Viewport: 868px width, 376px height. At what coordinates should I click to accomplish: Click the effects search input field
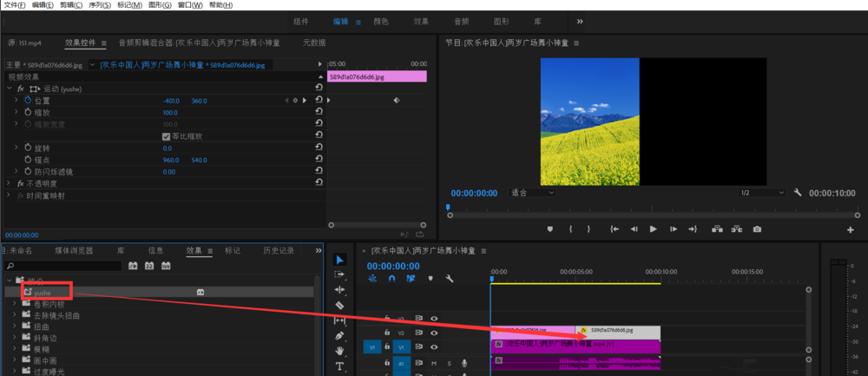65,266
